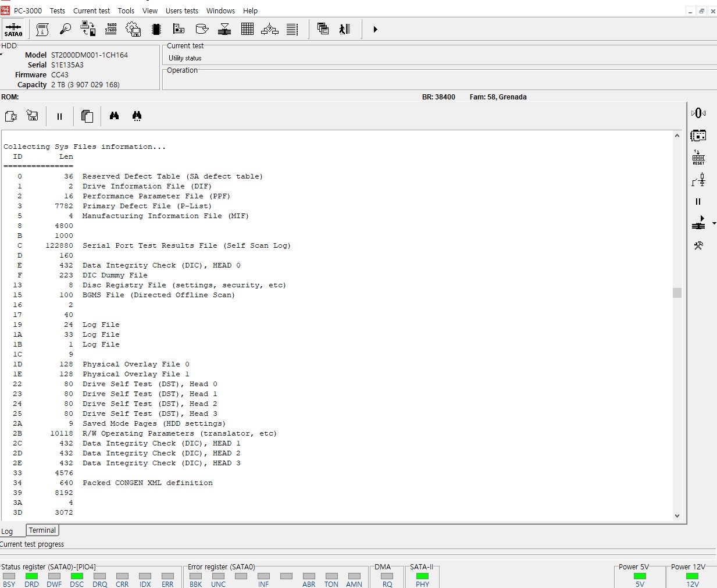The image size is (717, 588).
Task: Click the gear with floppy disk icon
Action: tap(133, 29)
